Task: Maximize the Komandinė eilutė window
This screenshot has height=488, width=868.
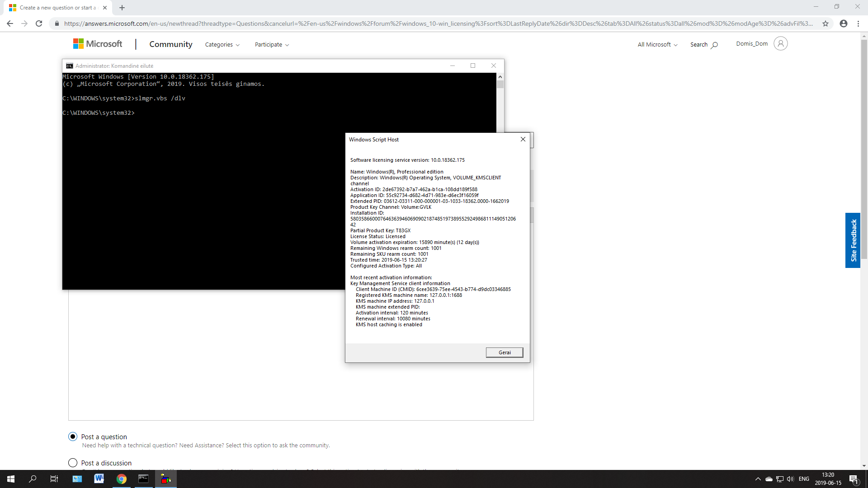Action: click(473, 66)
